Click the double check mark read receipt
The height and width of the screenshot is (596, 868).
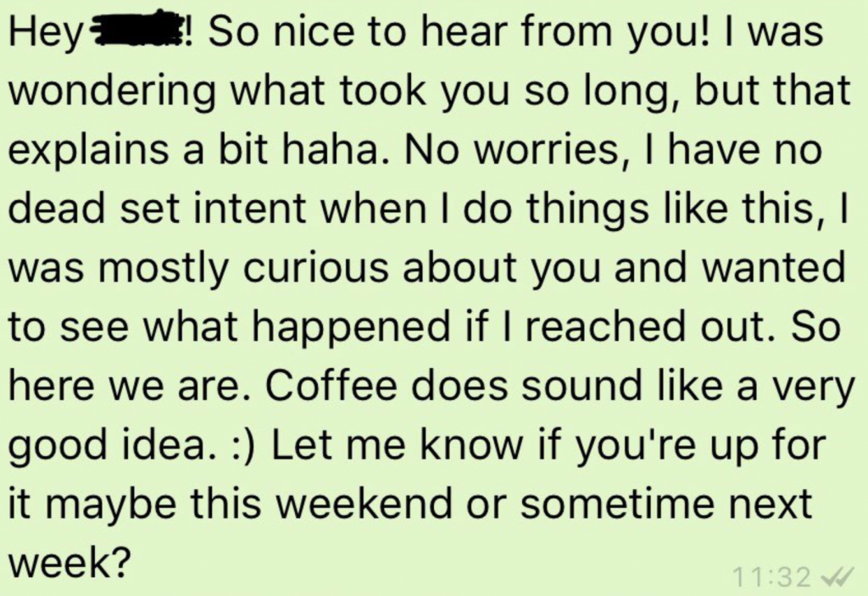coord(837,578)
